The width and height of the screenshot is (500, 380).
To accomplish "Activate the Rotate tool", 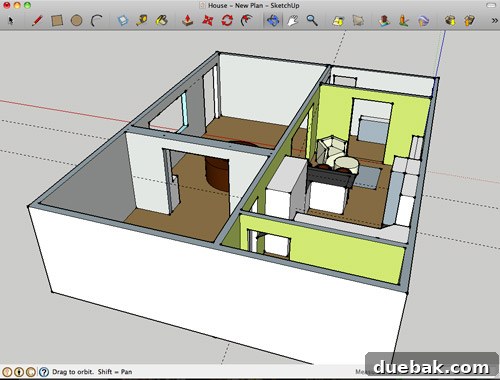I will pos(227,21).
